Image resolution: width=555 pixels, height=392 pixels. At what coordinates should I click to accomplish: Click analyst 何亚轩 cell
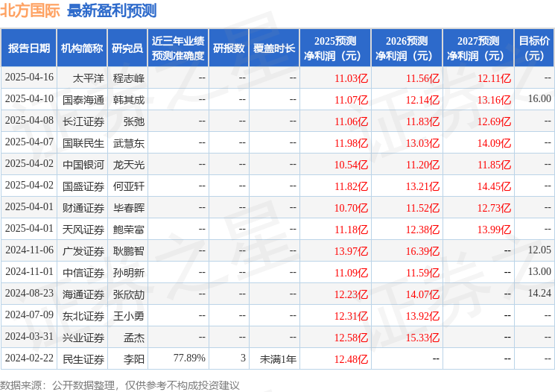click(129, 186)
